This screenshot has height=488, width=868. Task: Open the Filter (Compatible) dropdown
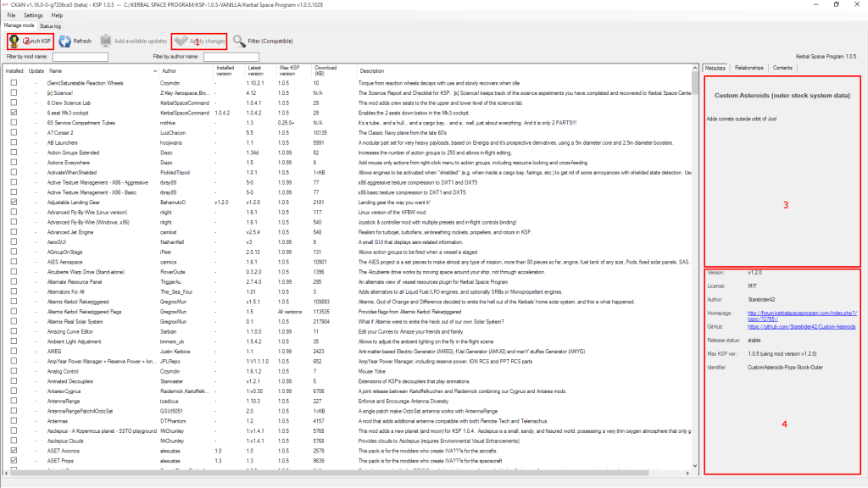pyautogui.click(x=263, y=41)
